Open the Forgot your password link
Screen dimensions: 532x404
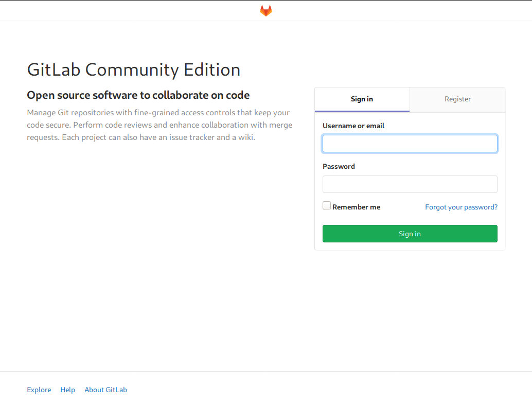[461, 207]
